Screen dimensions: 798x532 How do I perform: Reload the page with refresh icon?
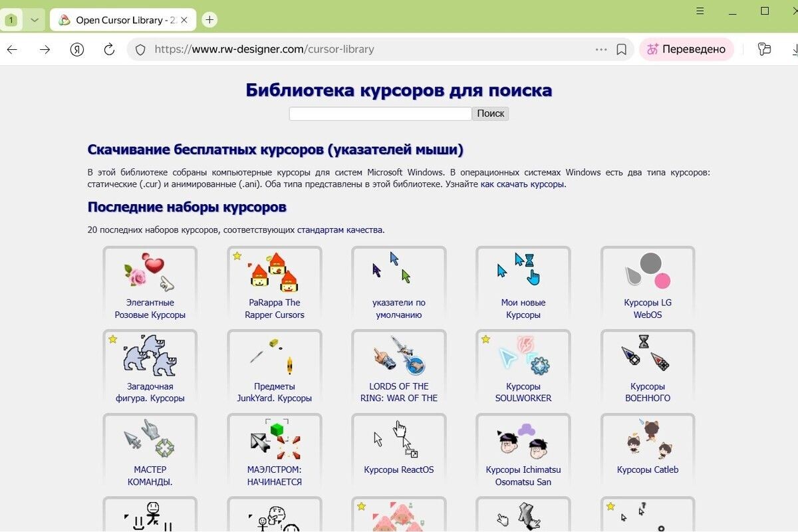110,49
